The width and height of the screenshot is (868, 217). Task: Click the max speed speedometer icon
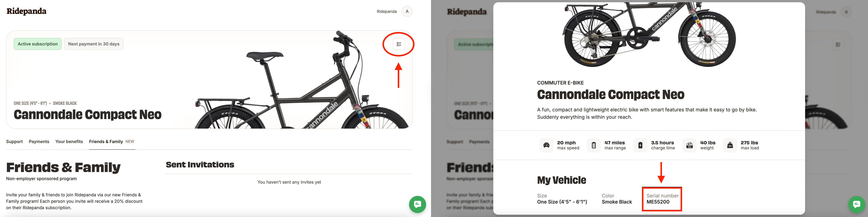(546, 145)
